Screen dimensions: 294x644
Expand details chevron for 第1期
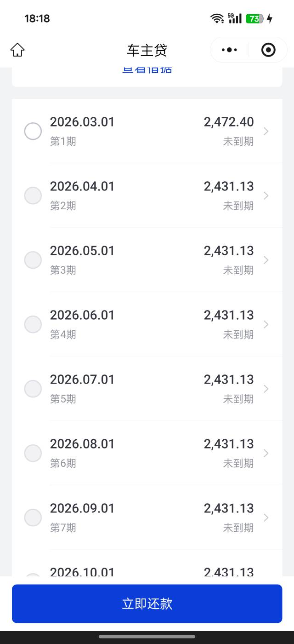tap(266, 132)
